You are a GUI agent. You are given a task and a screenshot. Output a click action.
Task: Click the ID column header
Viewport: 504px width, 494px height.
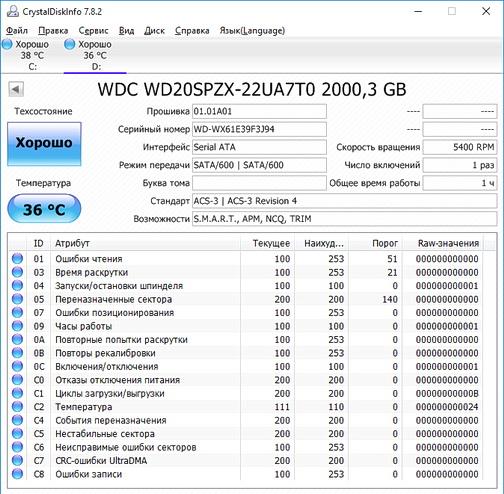[38, 243]
